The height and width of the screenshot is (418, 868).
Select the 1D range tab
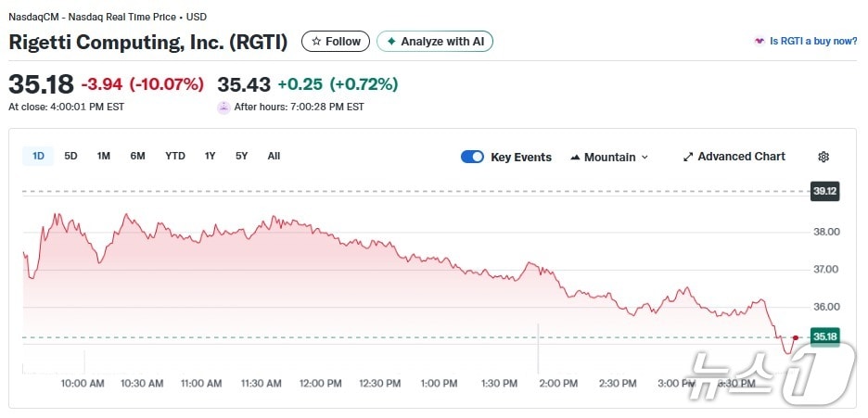click(38, 156)
